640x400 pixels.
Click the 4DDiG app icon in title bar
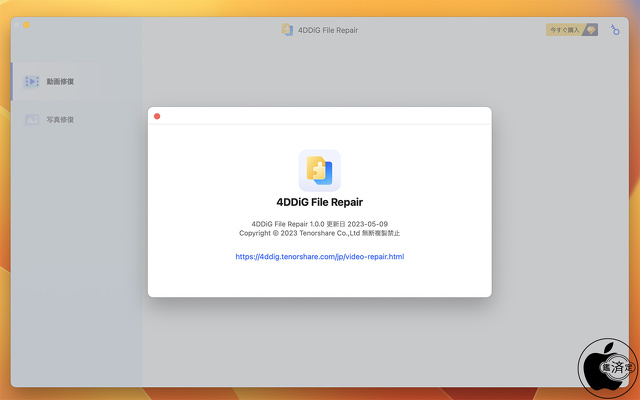coord(287,30)
